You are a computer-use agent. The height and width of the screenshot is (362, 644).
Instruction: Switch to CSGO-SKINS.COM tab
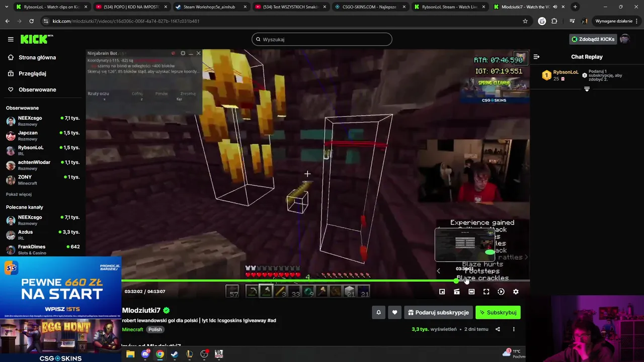(x=370, y=7)
